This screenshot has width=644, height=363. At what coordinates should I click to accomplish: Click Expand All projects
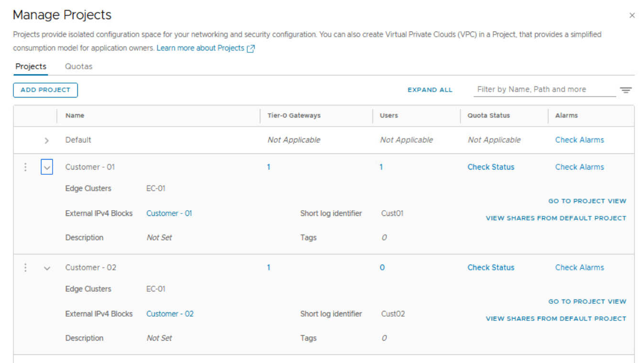click(429, 90)
